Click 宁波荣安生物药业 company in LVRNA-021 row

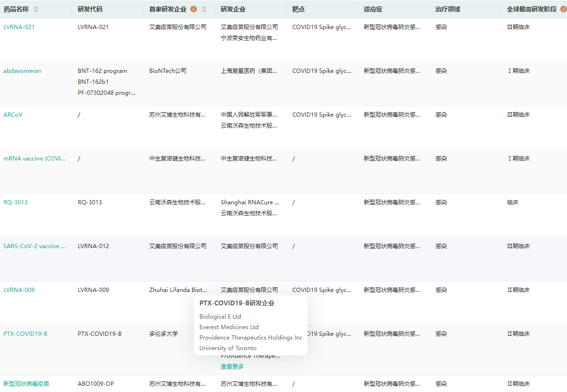pos(249,38)
